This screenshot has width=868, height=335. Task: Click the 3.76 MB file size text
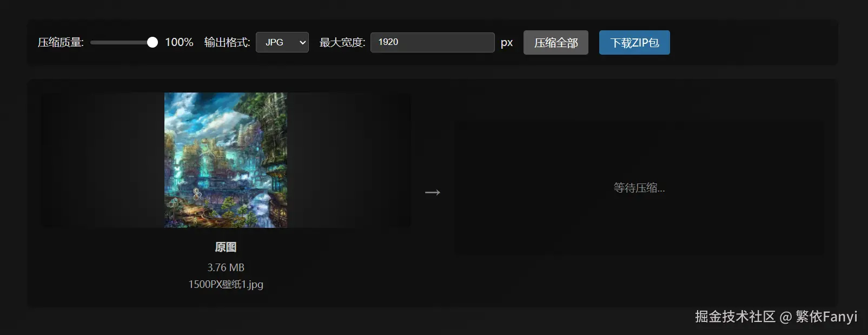click(x=226, y=267)
